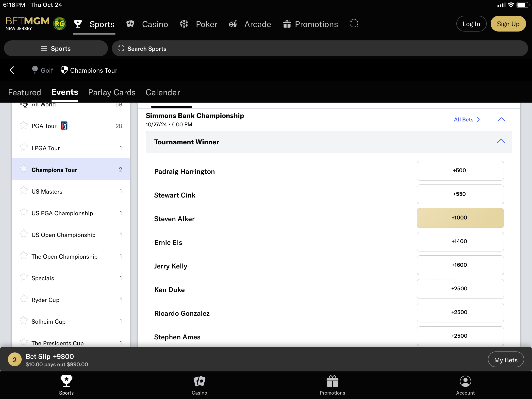The height and width of the screenshot is (399, 532).
Task: Open the Ryder Cup league
Action: (x=71, y=299)
